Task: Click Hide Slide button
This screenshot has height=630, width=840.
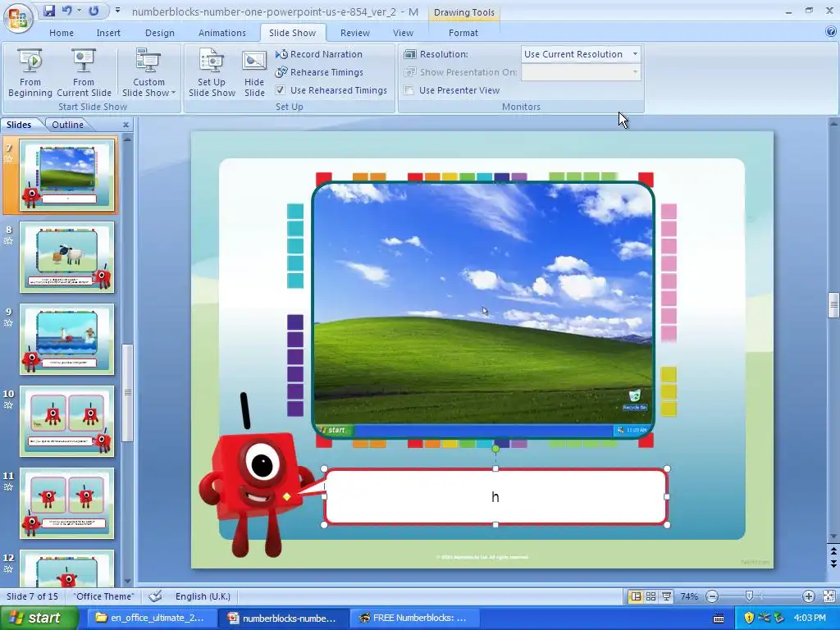Action: [x=254, y=73]
